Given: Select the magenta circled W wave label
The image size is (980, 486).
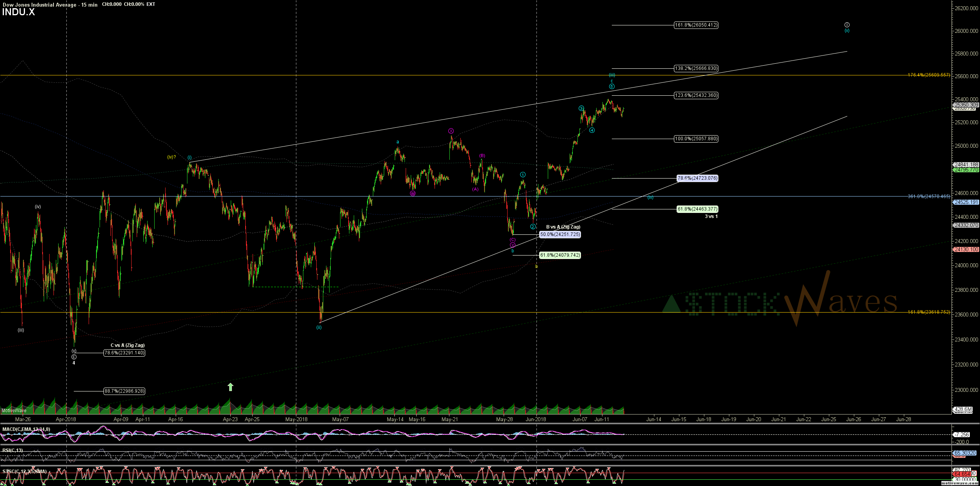Looking at the screenshot, I should pos(413,193).
